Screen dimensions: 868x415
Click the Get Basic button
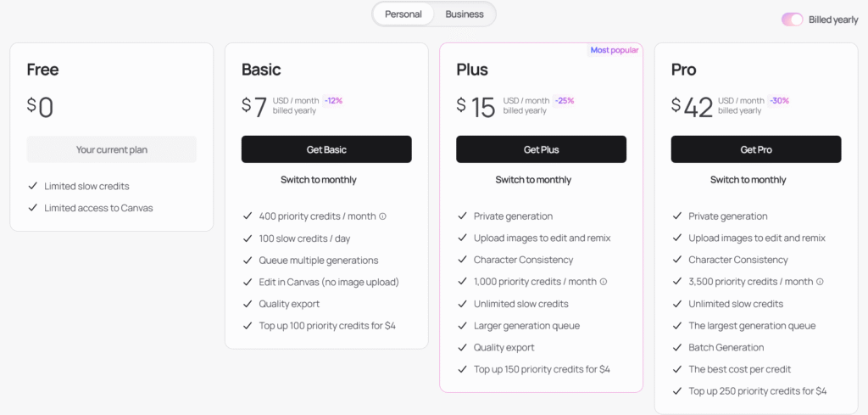(x=326, y=149)
